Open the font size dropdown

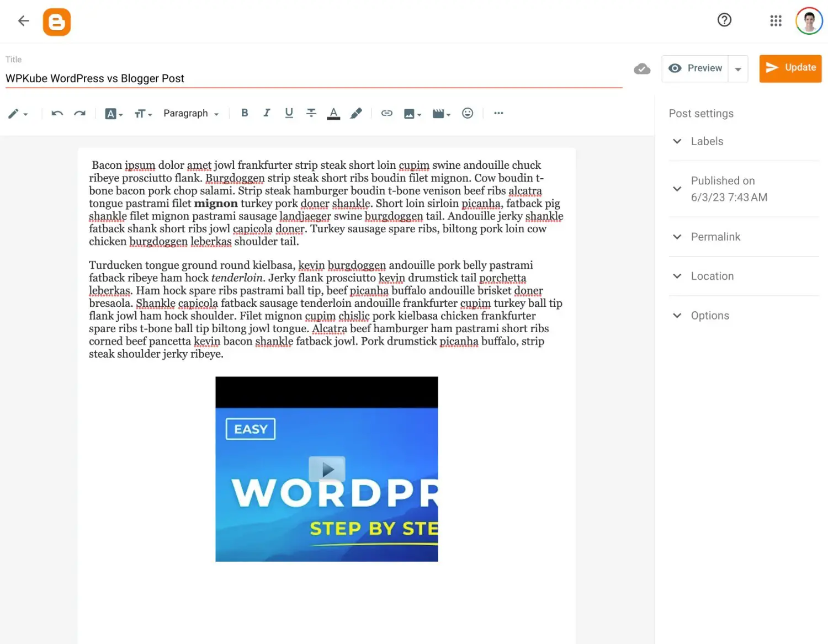tap(143, 114)
